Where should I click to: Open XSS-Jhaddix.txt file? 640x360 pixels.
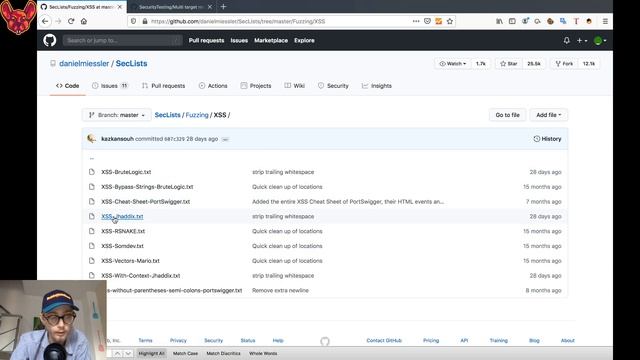tap(122, 216)
